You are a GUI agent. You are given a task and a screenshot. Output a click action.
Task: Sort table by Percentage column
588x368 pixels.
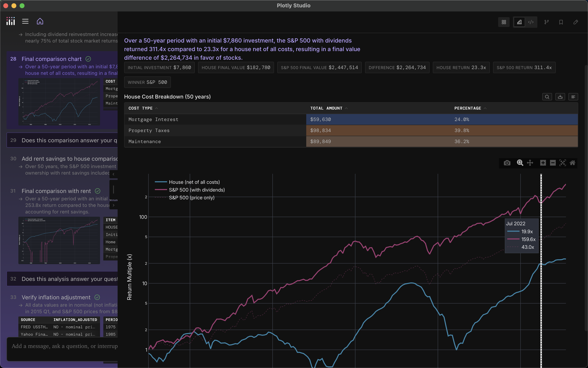tap(470, 108)
